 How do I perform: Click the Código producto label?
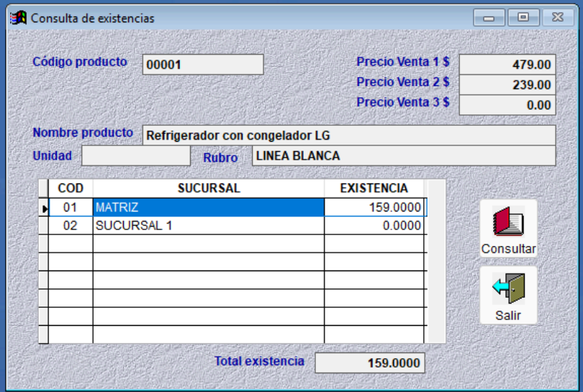(80, 62)
